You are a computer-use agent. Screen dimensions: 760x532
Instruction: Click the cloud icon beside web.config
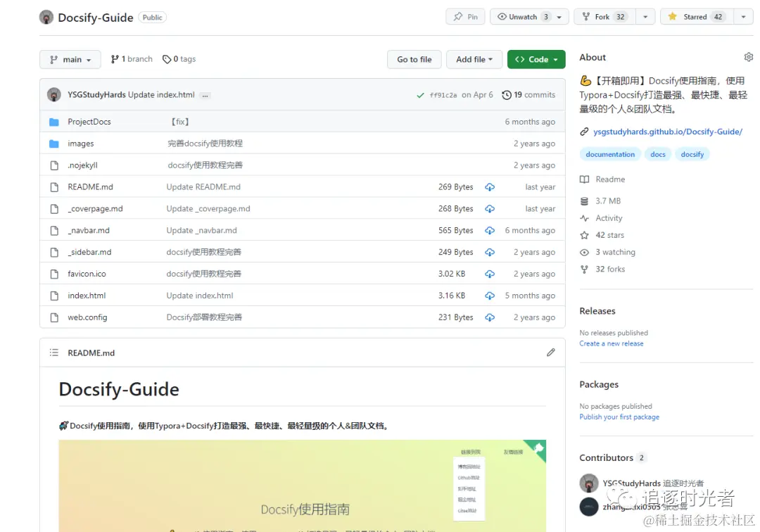pyautogui.click(x=490, y=317)
